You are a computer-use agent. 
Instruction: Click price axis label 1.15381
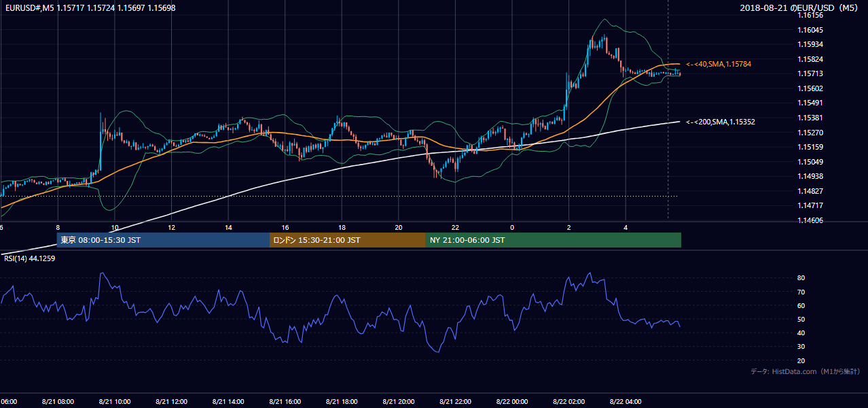coord(810,118)
